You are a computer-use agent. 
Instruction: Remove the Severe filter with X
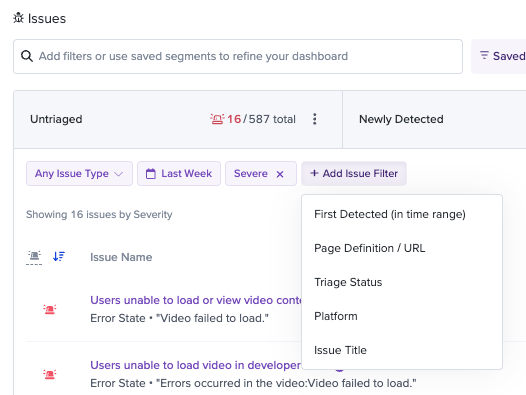(280, 174)
